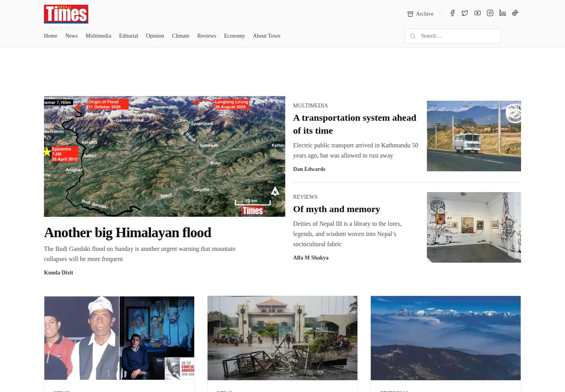
Task: Open the TikTok profile icon
Action: click(515, 13)
